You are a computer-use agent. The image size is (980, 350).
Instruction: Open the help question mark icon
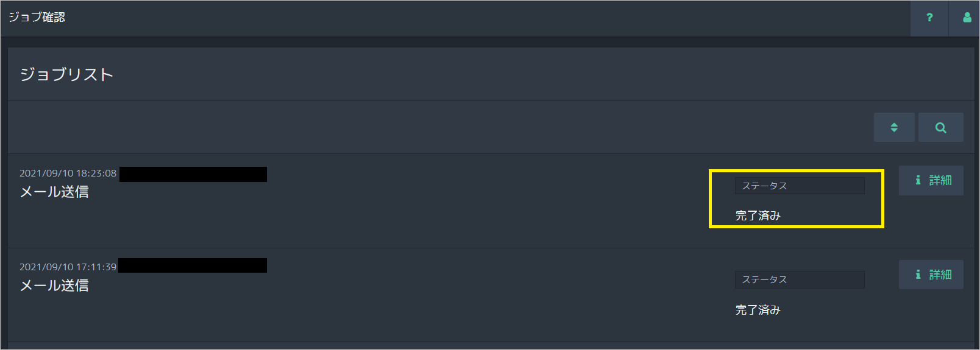click(929, 18)
